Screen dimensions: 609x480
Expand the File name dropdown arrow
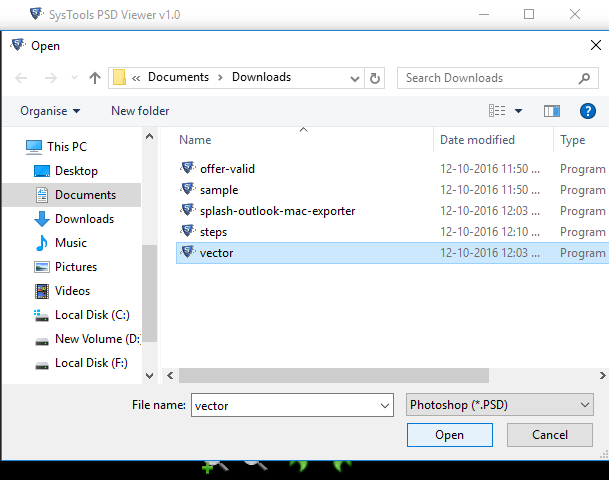(x=385, y=406)
